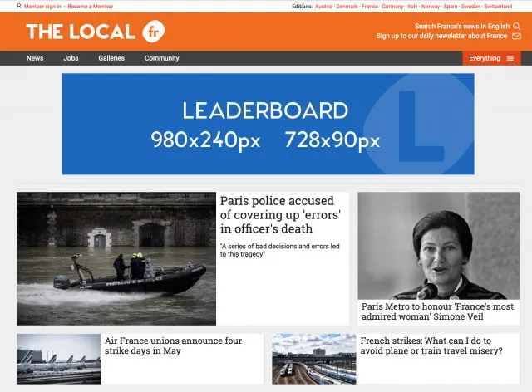Switch to the Germany edition

pos(392,7)
